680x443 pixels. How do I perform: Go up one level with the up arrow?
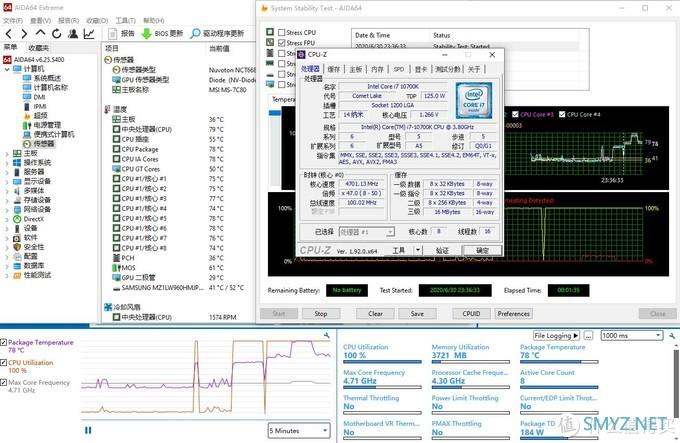coord(40,33)
